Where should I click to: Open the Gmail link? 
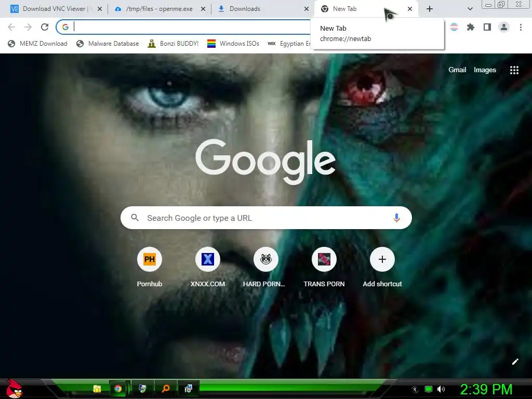(457, 70)
